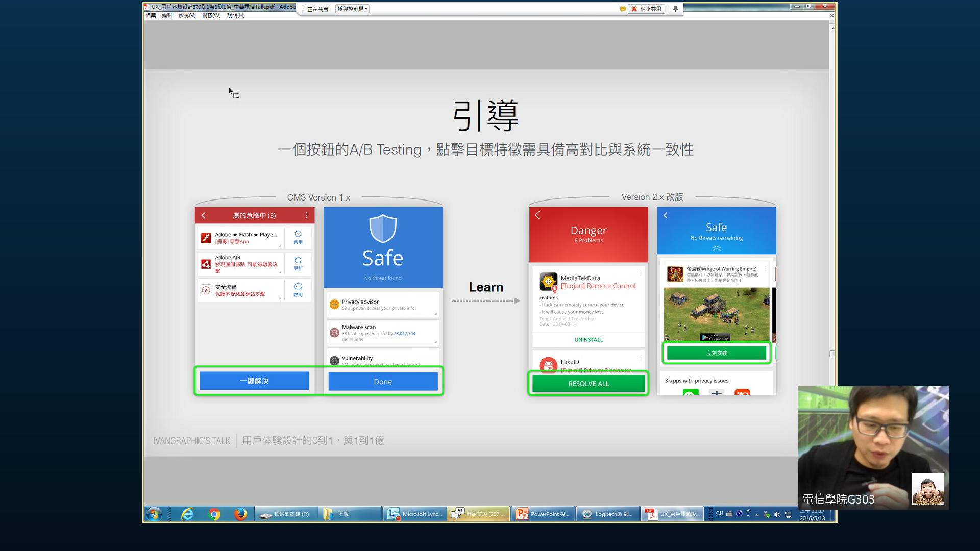The width and height of the screenshot is (980, 551).
Task: Launch Google Chrome from taskbar
Action: tap(214, 514)
